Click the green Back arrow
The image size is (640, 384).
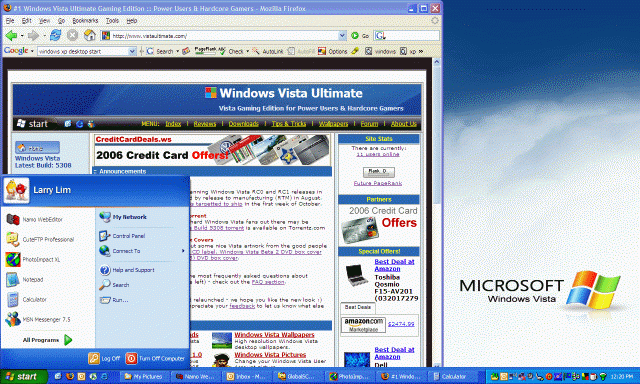pyautogui.click(x=11, y=36)
